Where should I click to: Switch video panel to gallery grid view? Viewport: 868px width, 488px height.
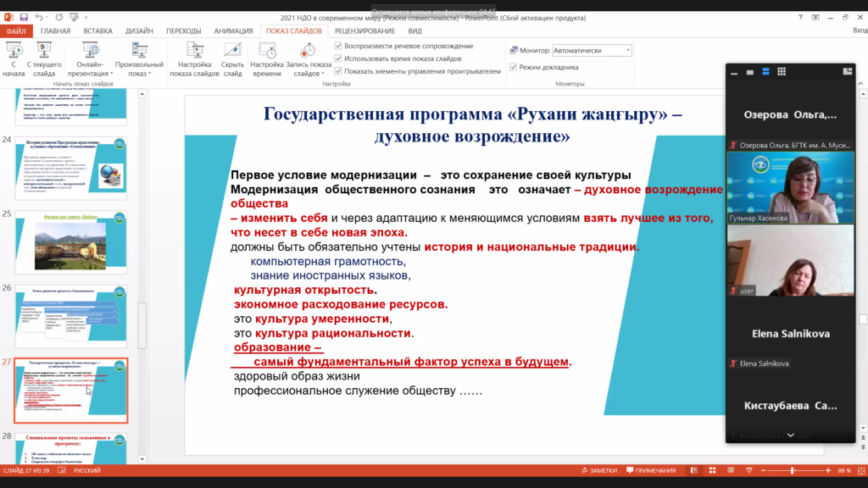coord(782,72)
